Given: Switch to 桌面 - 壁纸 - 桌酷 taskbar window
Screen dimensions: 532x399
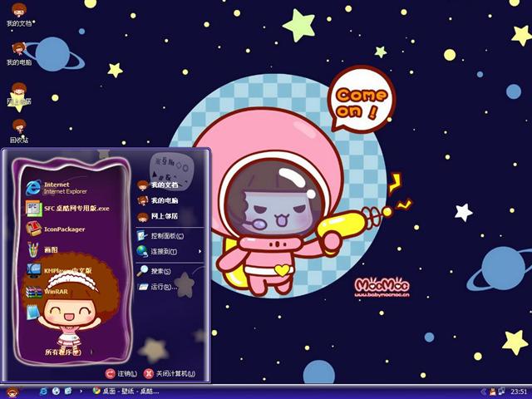Looking at the screenshot, I should point(126,392).
